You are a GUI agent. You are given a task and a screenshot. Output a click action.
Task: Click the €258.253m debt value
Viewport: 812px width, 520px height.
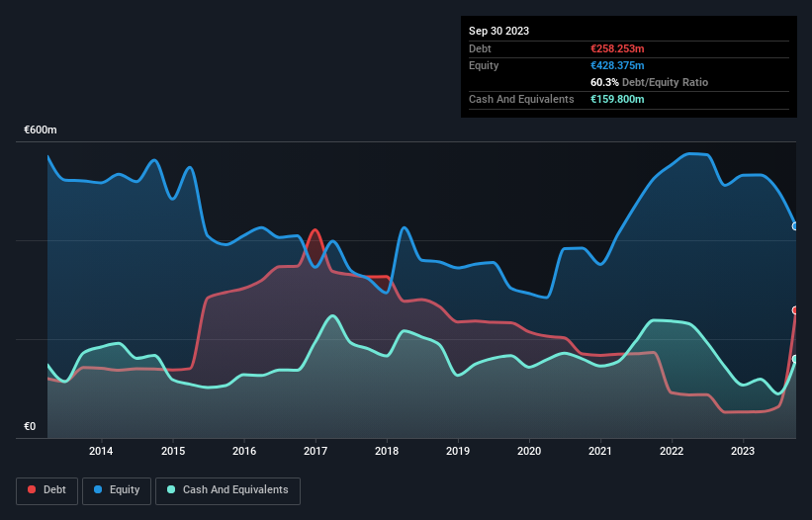[617, 48]
